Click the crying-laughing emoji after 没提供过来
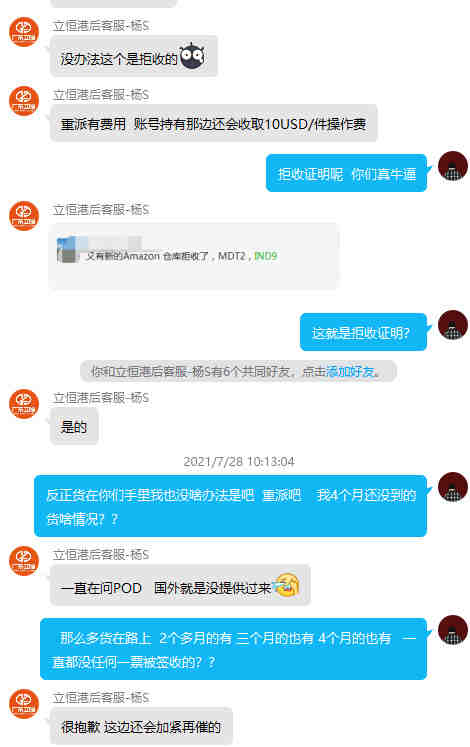This screenshot has width=470, height=747. coord(287,585)
